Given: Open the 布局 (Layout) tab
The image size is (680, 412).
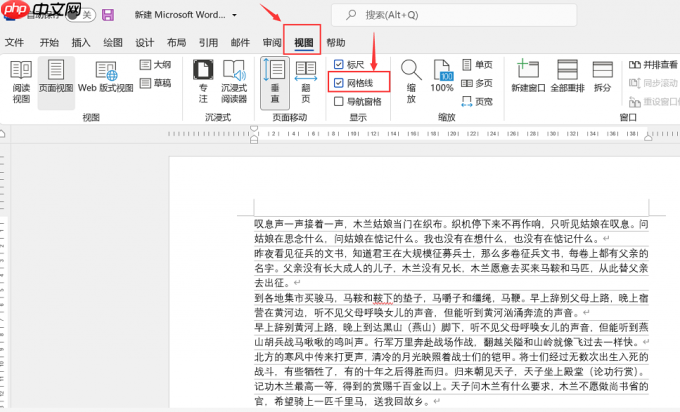Looking at the screenshot, I should [x=177, y=43].
